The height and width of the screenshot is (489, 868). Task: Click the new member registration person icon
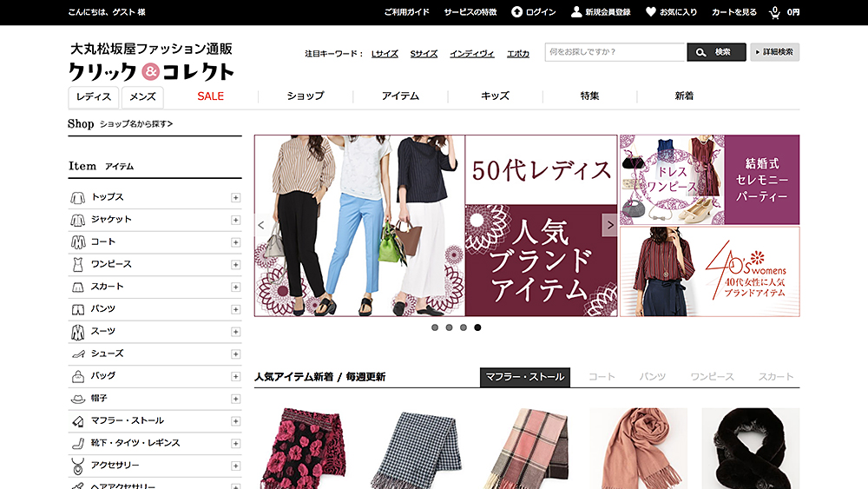tap(576, 12)
